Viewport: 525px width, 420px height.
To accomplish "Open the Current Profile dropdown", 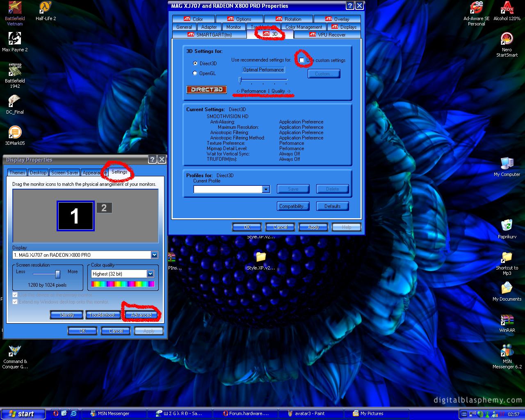I will click(266, 189).
